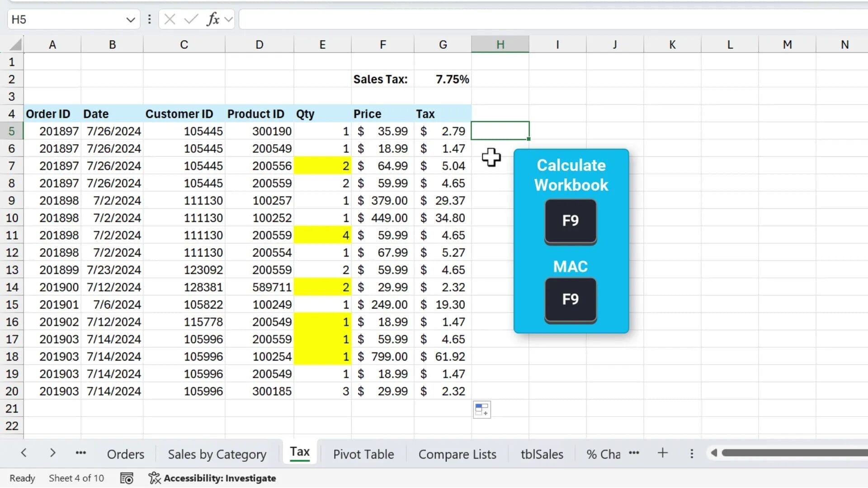Open the function dropdown chevron next to fx

click(x=228, y=19)
